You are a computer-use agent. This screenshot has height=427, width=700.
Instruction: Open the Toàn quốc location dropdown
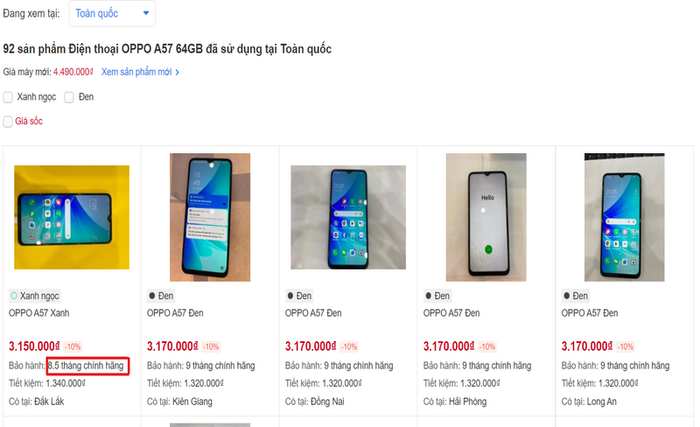[113, 14]
